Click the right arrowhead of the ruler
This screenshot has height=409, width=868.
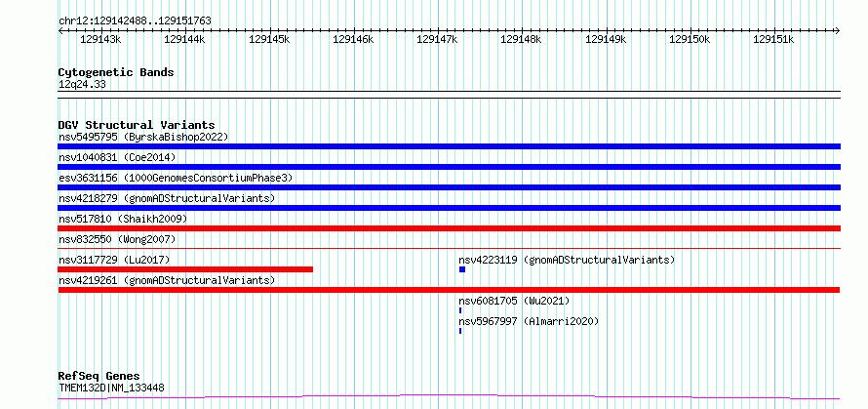point(838,31)
